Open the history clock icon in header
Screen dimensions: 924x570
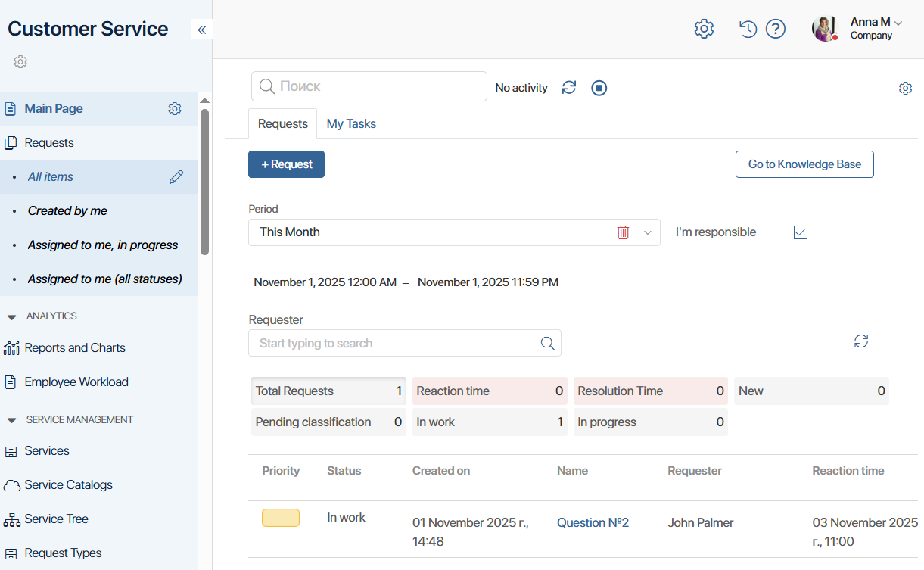click(748, 29)
